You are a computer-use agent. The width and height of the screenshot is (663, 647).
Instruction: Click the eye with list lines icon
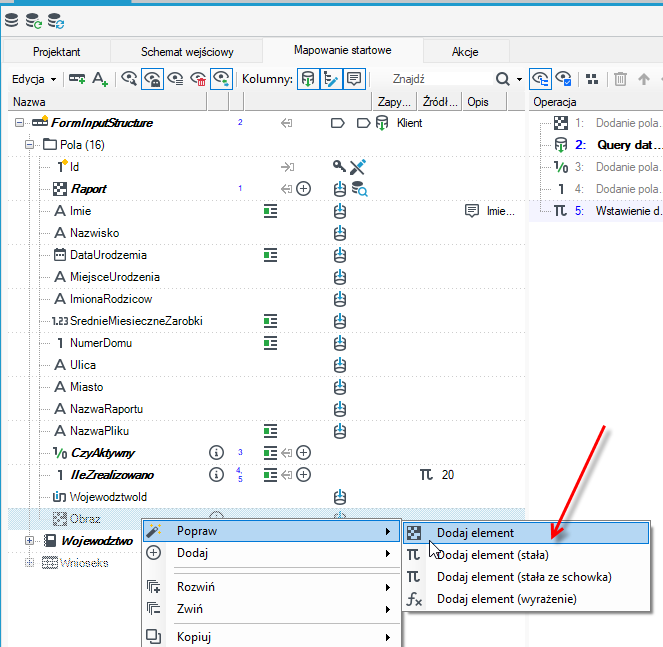[x=175, y=79]
